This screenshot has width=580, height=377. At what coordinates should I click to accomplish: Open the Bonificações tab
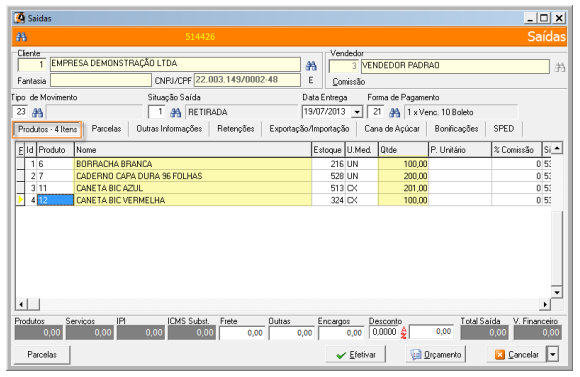coord(456,129)
